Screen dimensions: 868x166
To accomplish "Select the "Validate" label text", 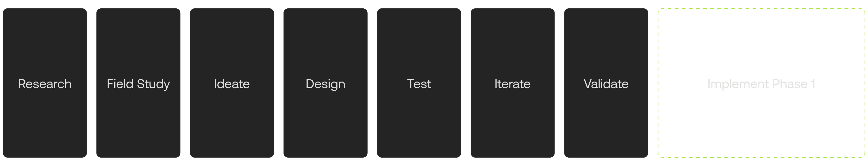I will (606, 84).
